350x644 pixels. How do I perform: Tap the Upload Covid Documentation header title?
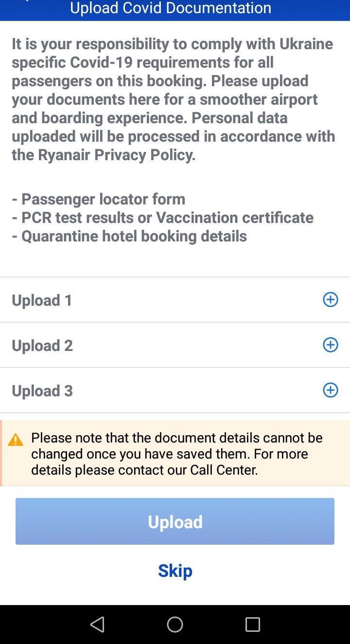(x=171, y=8)
